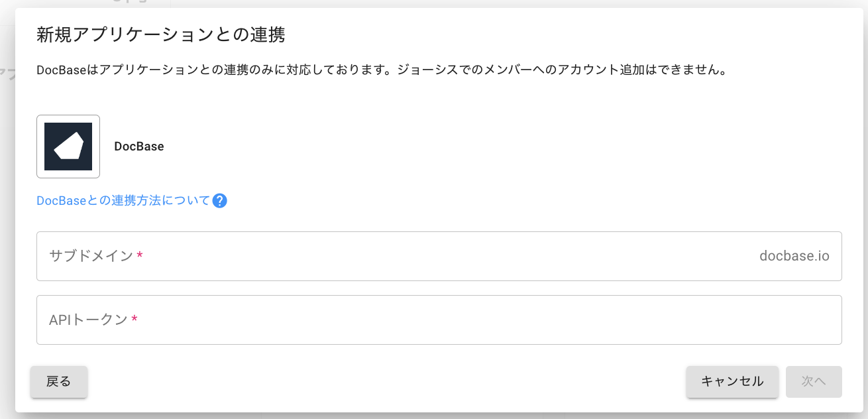Click the blue question mark help icon

tap(220, 201)
